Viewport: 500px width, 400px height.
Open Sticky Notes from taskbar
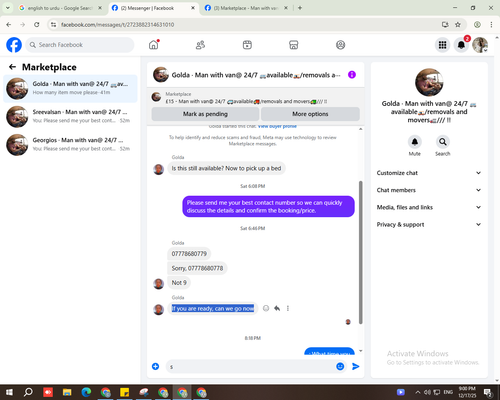(x=125, y=392)
